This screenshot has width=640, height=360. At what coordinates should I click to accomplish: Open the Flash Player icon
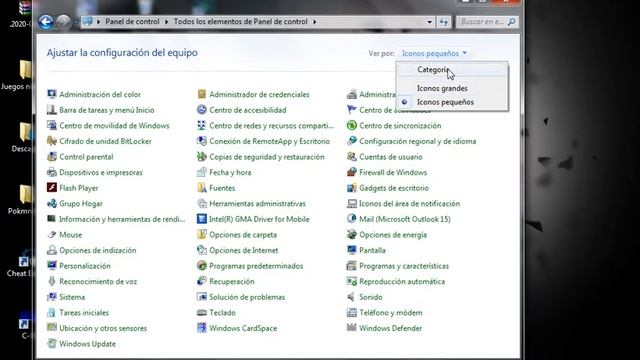click(51, 188)
